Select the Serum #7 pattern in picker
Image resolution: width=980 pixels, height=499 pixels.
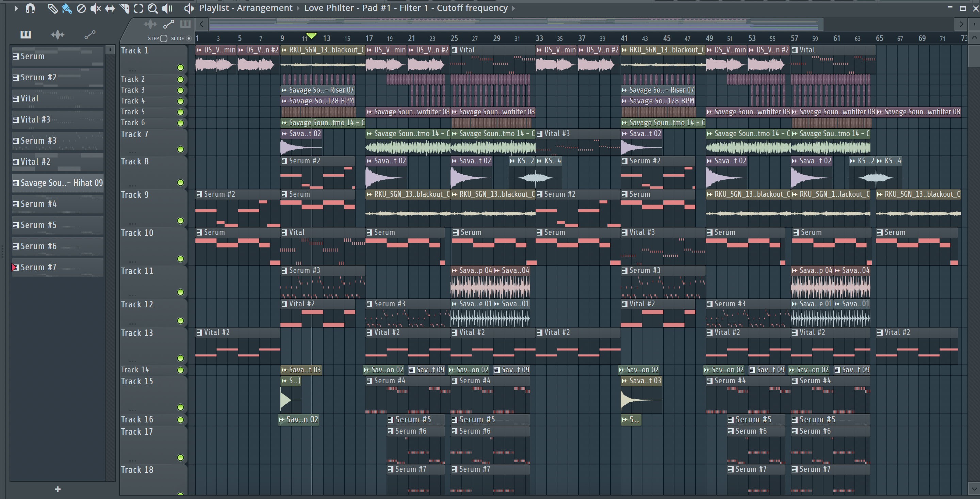(x=58, y=268)
